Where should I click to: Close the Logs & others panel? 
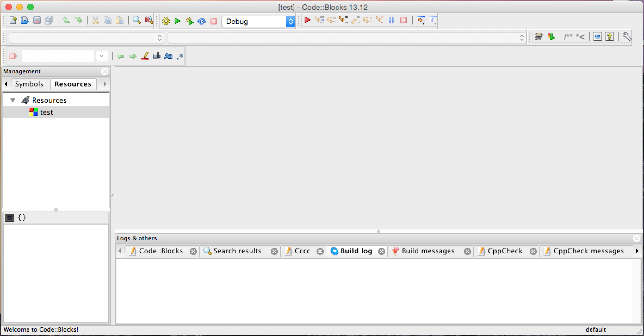(x=636, y=238)
